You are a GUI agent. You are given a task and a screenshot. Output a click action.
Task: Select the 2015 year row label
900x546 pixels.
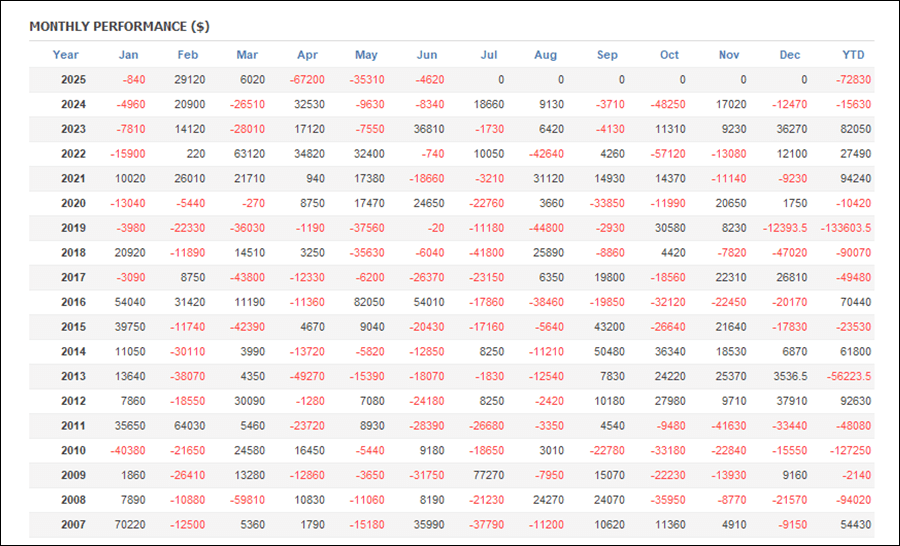pyautogui.click(x=73, y=327)
